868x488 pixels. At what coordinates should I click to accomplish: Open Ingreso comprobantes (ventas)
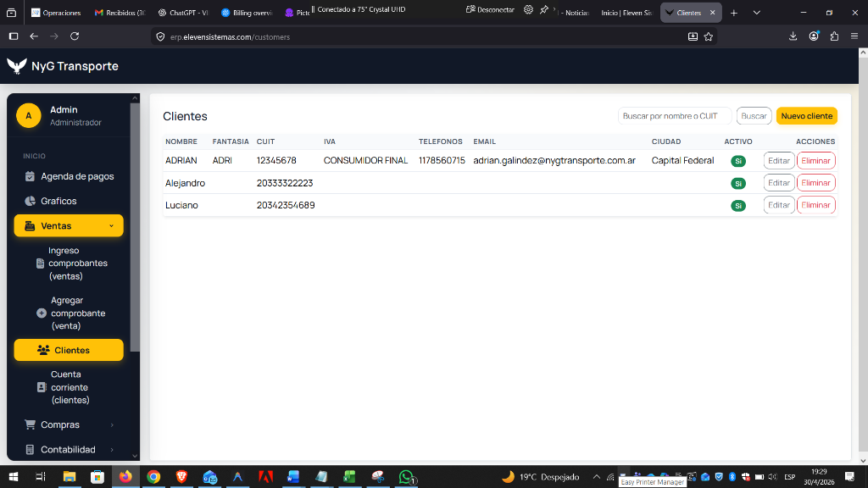(x=72, y=263)
